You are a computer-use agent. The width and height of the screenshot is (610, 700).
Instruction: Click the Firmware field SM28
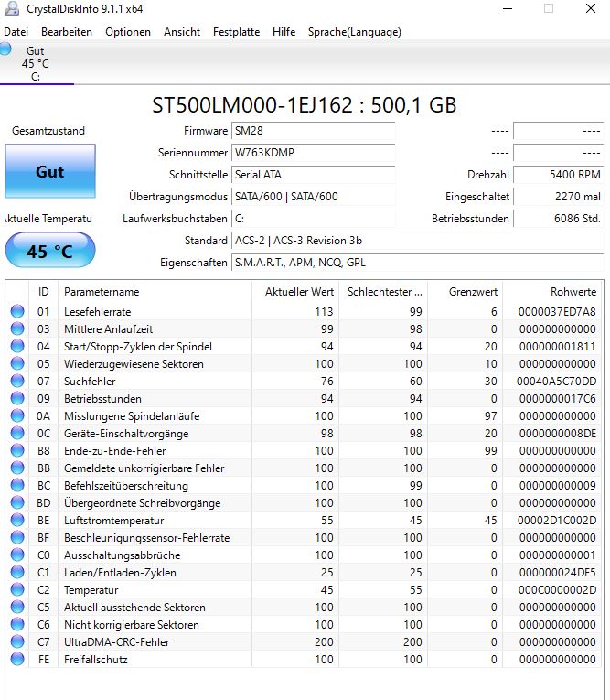[314, 131]
